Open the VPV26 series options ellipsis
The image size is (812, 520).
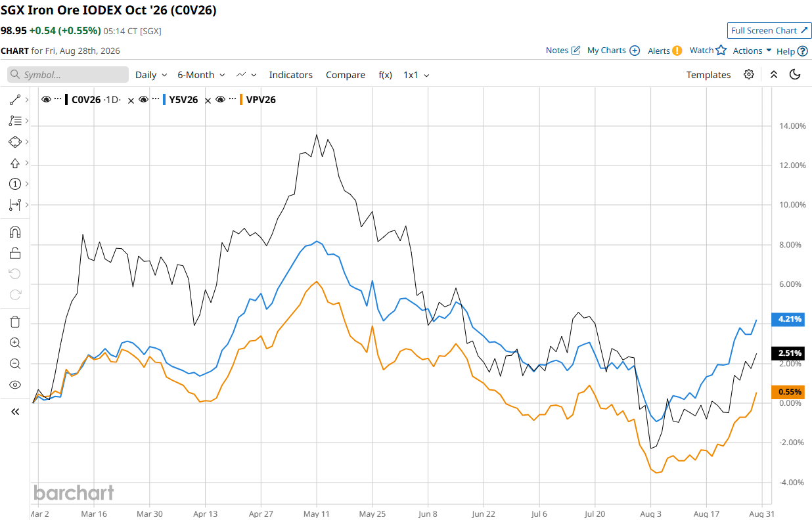coord(233,99)
